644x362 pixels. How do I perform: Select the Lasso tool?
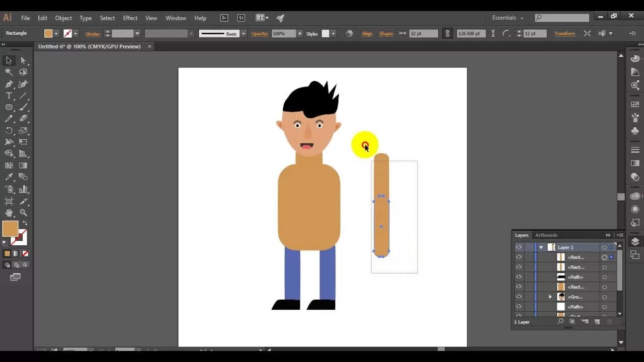pyautogui.click(x=23, y=72)
